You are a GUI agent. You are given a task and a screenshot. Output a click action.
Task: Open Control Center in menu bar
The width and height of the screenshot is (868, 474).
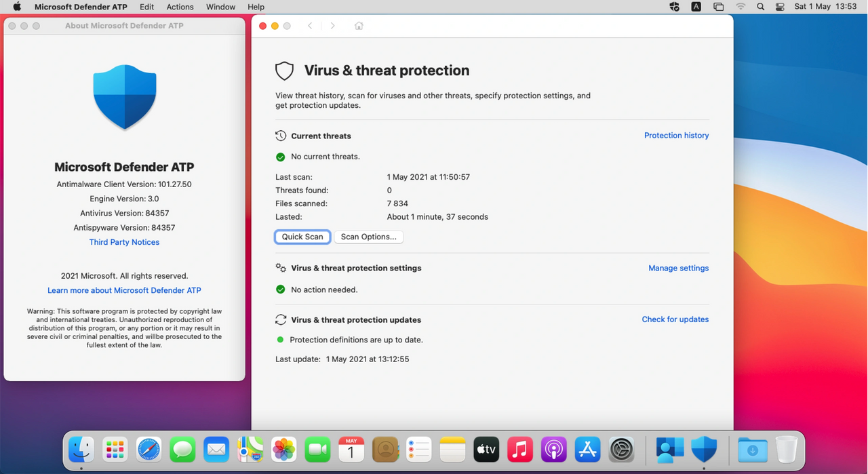tap(780, 7)
